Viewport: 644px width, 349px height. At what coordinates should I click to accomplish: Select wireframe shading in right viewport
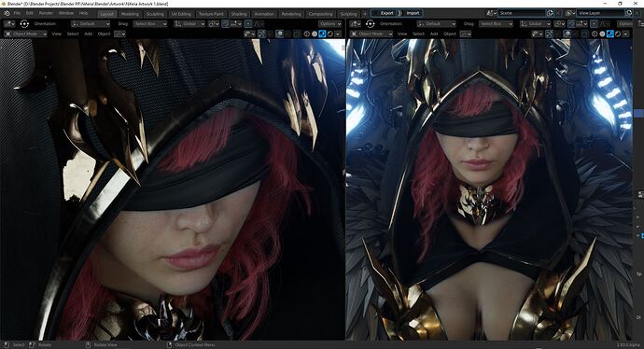(x=595, y=35)
